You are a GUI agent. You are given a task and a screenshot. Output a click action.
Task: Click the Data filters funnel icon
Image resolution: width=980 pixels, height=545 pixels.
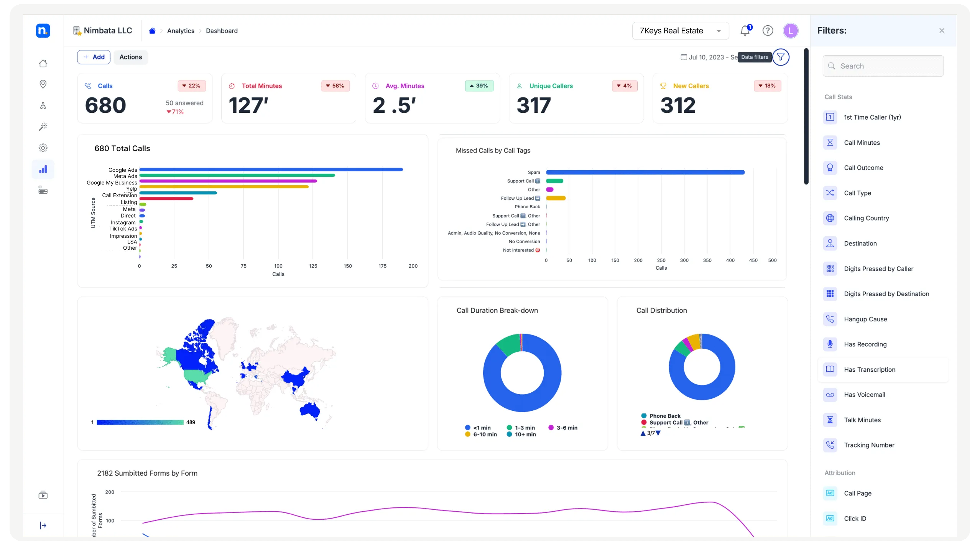(781, 57)
